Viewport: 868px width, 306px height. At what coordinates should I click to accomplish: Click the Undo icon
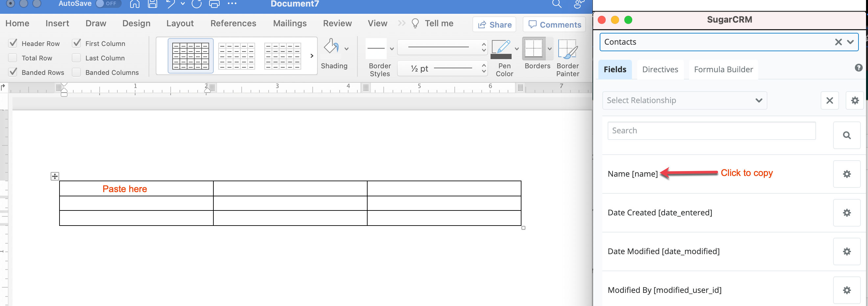170,4
